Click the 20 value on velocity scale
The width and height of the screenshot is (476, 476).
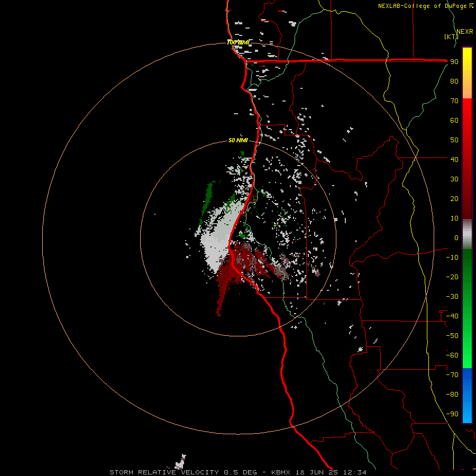[454, 198]
